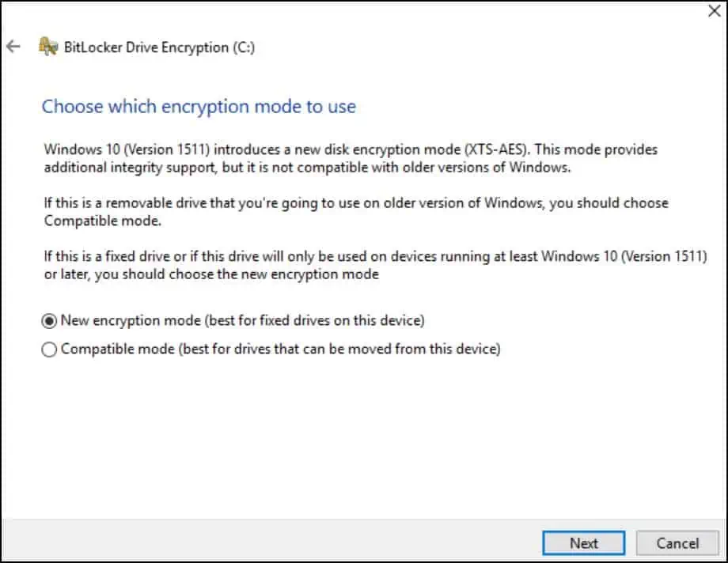Click the 'Compatible mode (best for drives that can be moved)' label
The width and height of the screenshot is (728, 563).
(281, 349)
